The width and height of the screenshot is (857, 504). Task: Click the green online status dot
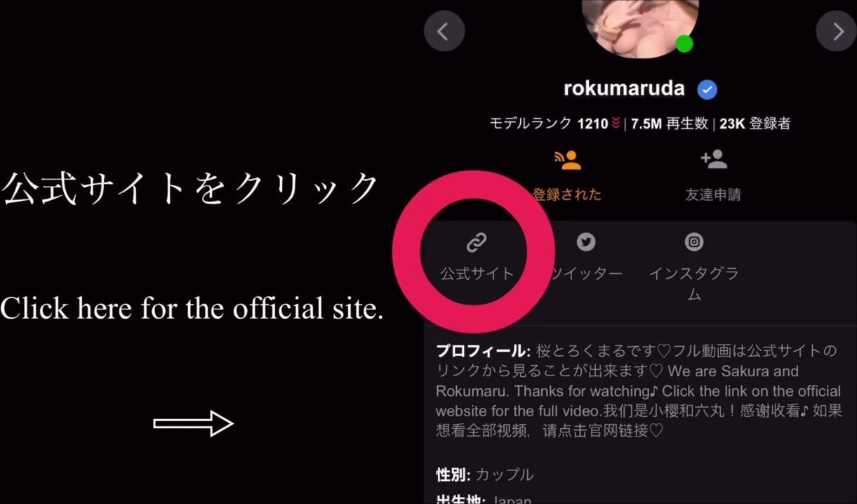pos(684,44)
